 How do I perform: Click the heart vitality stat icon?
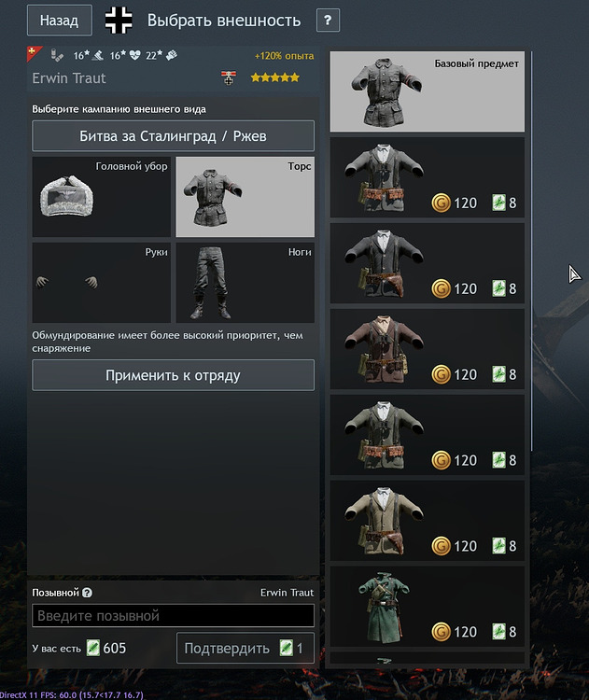pos(134,55)
